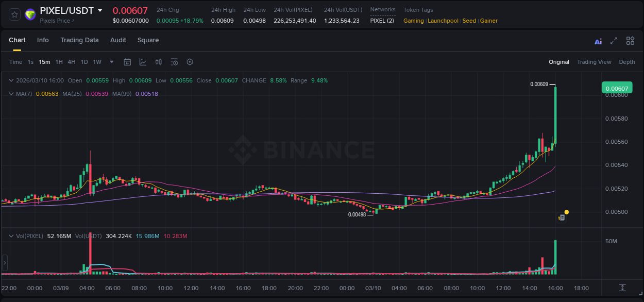Switch to the Trading Data tab
Screen dimensions: 644x302
79,40
